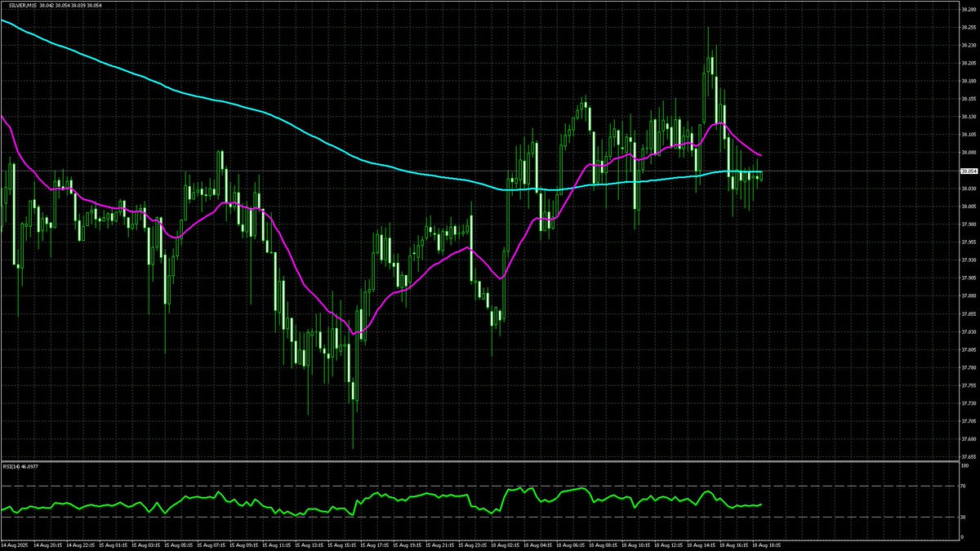Image resolution: width=980 pixels, height=551 pixels.
Task: Click the 37.980 price scale label
Action: coord(969,224)
